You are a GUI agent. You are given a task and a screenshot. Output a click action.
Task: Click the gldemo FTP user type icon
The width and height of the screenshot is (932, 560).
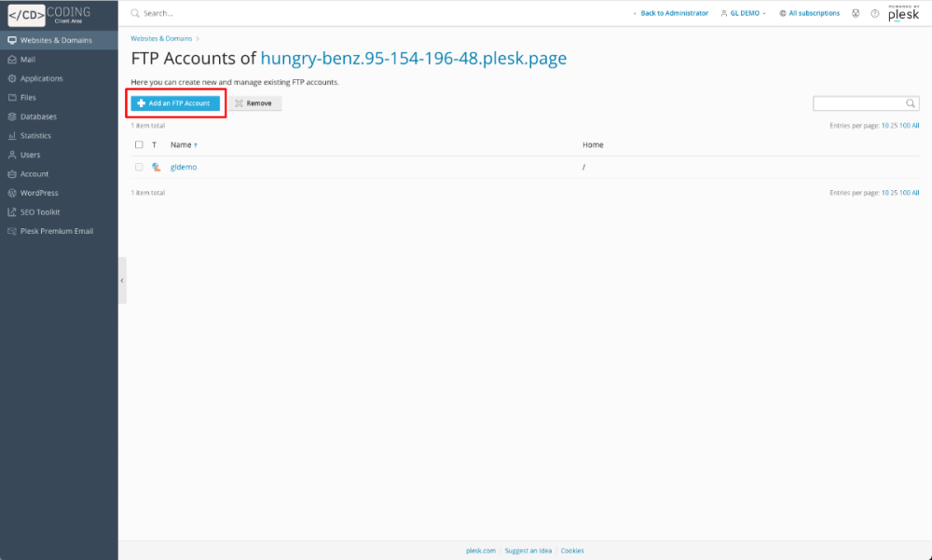click(156, 168)
